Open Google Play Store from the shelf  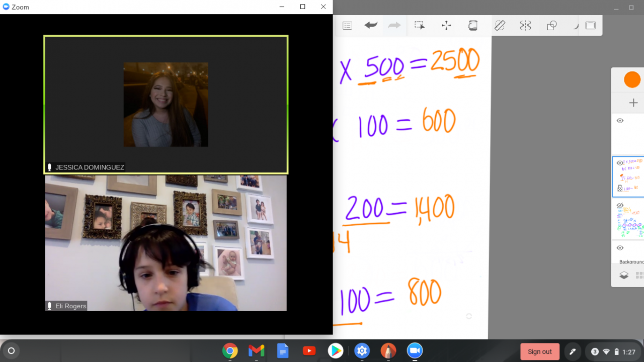336,351
